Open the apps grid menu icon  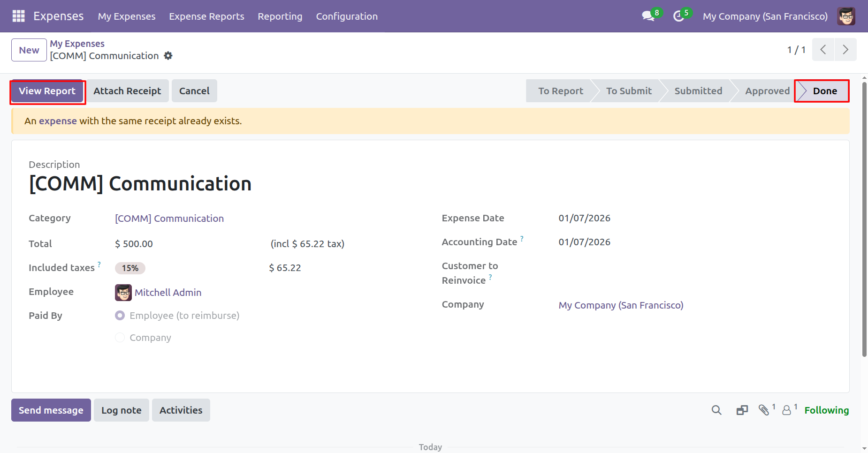click(x=18, y=16)
